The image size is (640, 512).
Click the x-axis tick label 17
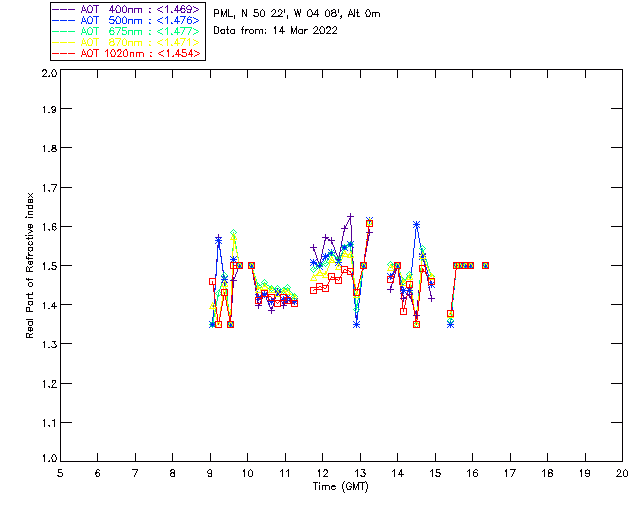510,473
